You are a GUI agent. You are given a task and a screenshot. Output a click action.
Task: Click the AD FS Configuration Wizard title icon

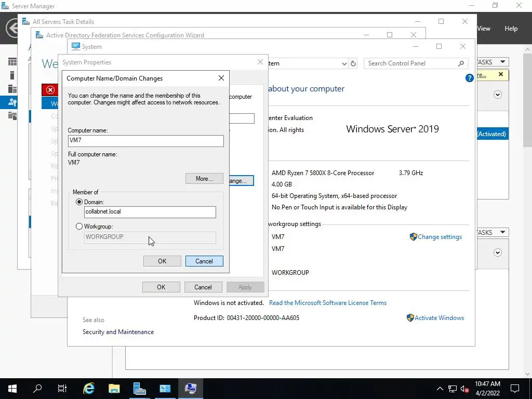[x=39, y=35]
